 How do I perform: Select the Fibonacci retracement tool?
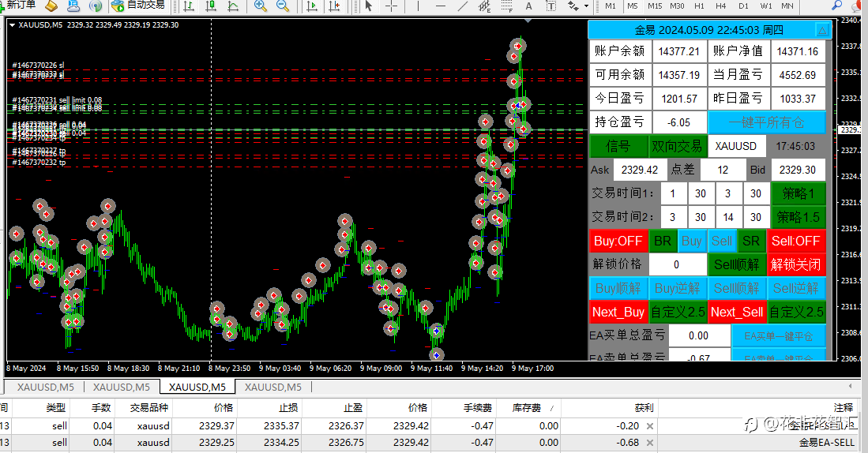[506, 6]
